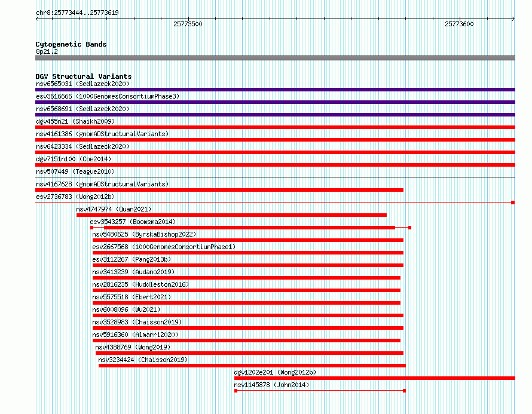
Task: Click the dgv1202e201 (Wong2012b) label
Action: pos(275,372)
